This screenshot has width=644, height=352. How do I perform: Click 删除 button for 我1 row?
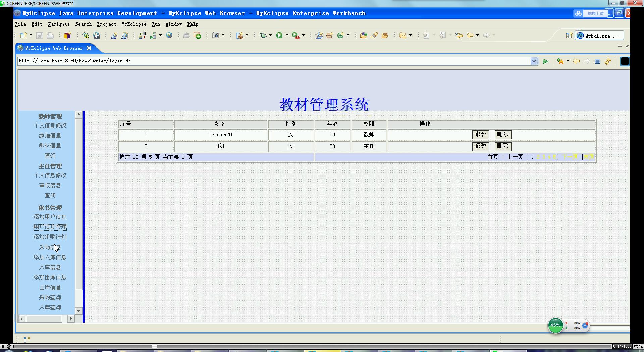point(503,146)
